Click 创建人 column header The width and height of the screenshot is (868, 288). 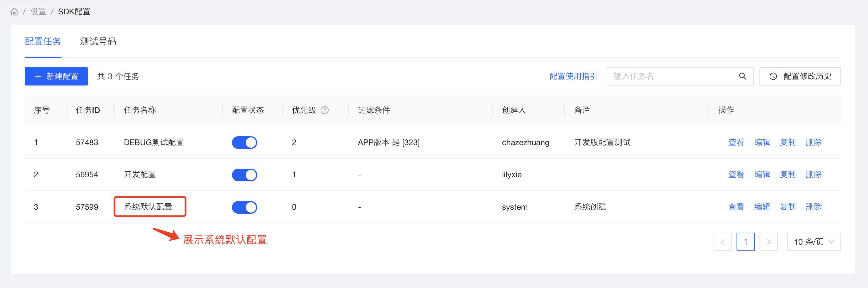click(514, 110)
